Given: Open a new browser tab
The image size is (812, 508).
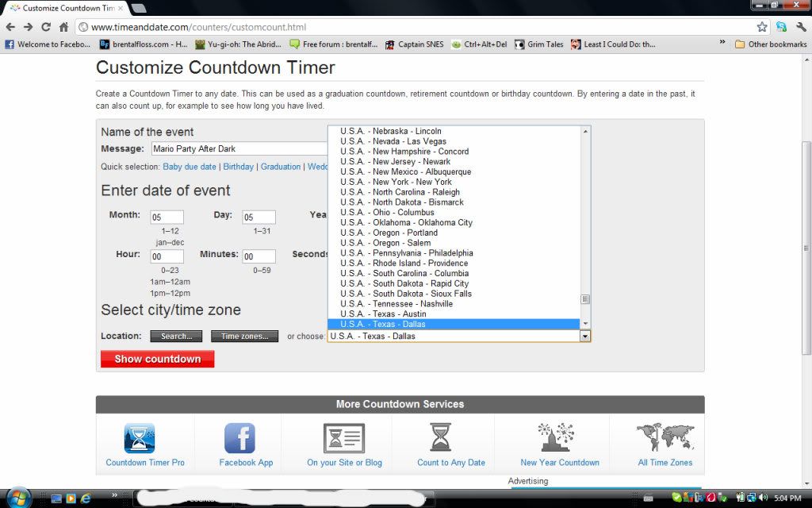Looking at the screenshot, I should 138,8.
